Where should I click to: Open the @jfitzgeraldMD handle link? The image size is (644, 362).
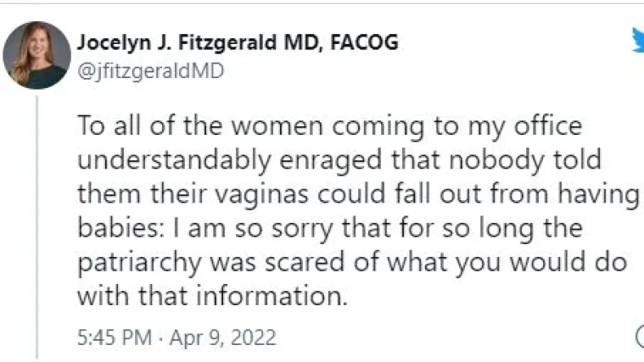click(x=150, y=71)
